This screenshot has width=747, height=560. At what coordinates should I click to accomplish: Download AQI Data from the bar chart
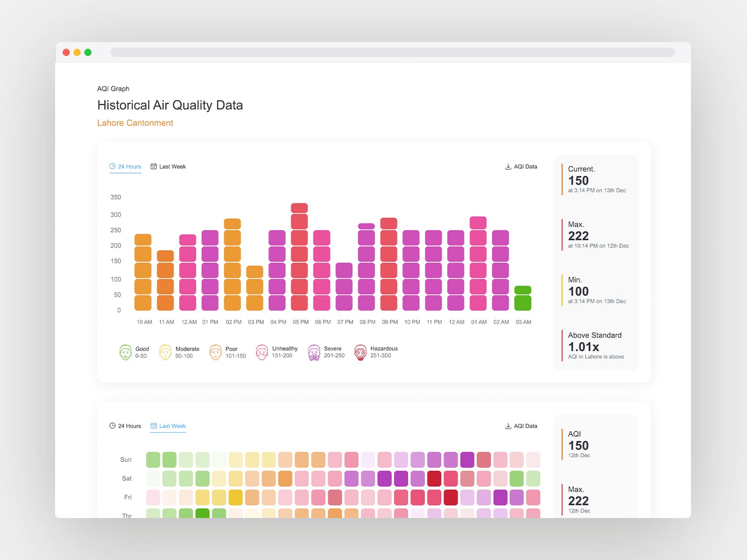tap(521, 167)
